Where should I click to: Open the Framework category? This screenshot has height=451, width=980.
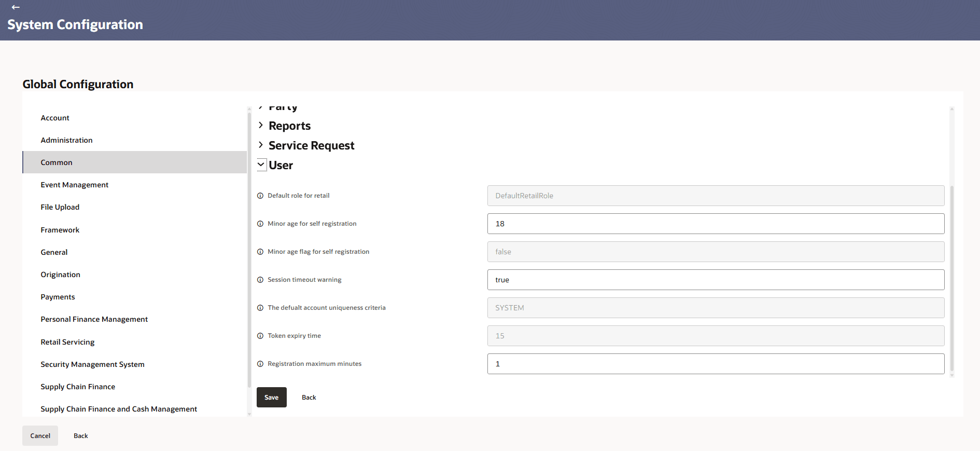tap(135, 230)
